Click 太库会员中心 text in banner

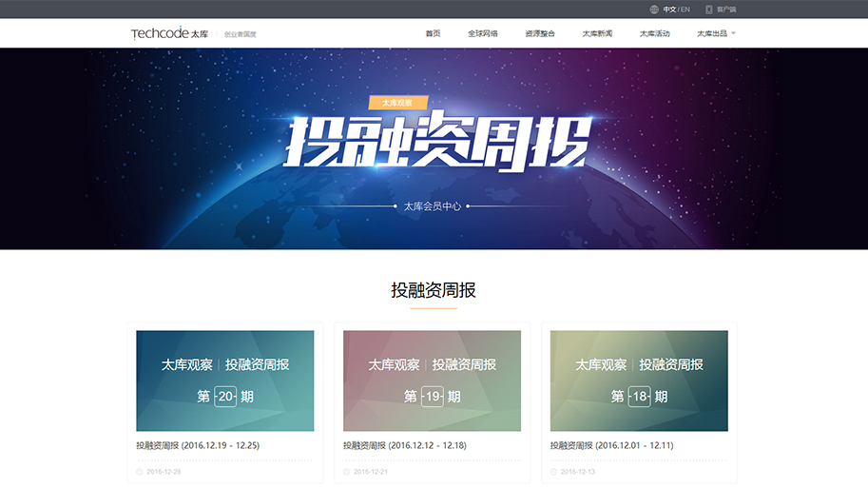tap(433, 206)
